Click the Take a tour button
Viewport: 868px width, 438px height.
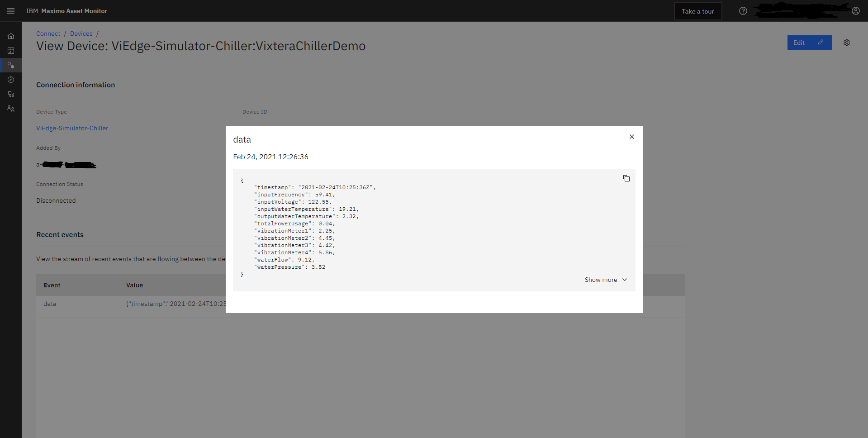[x=698, y=11]
